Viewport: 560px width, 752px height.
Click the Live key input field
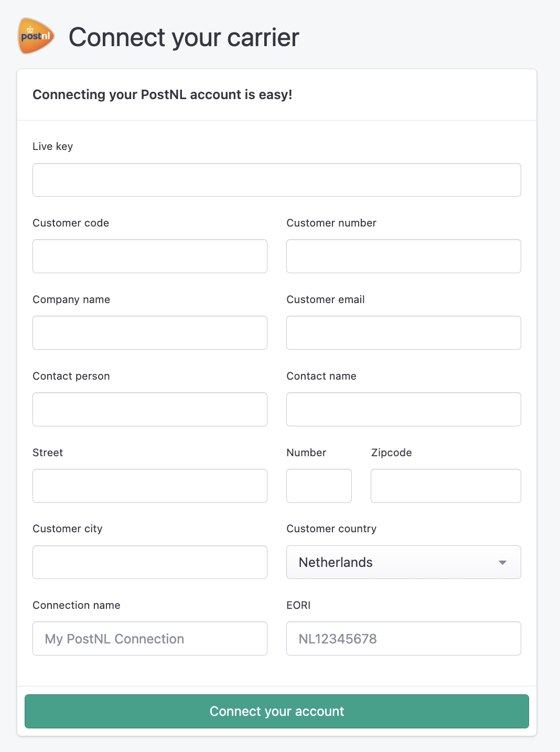point(277,180)
